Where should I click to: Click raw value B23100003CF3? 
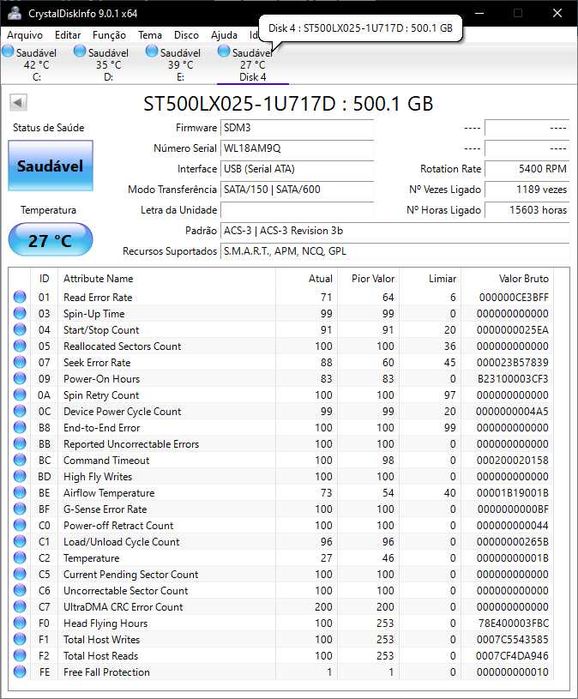coord(513,378)
